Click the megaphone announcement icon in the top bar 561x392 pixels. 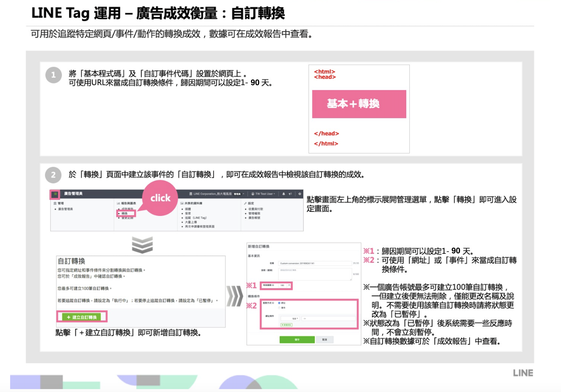click(290, 194)
